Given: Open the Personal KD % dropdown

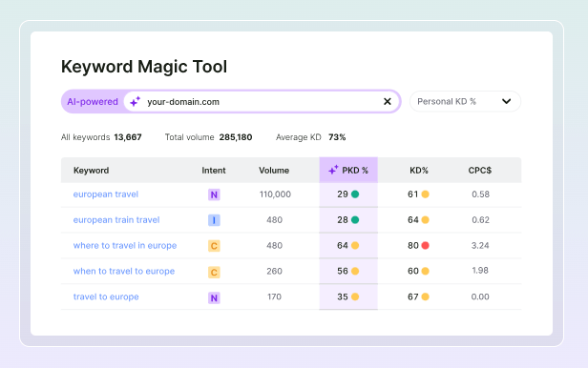Looking at the screenshot, I should click(465, 101).
